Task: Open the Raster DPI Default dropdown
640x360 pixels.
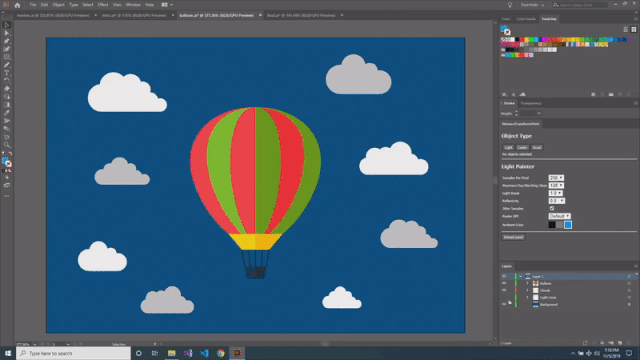Action: pyautogui.click(x=559, y=216)
